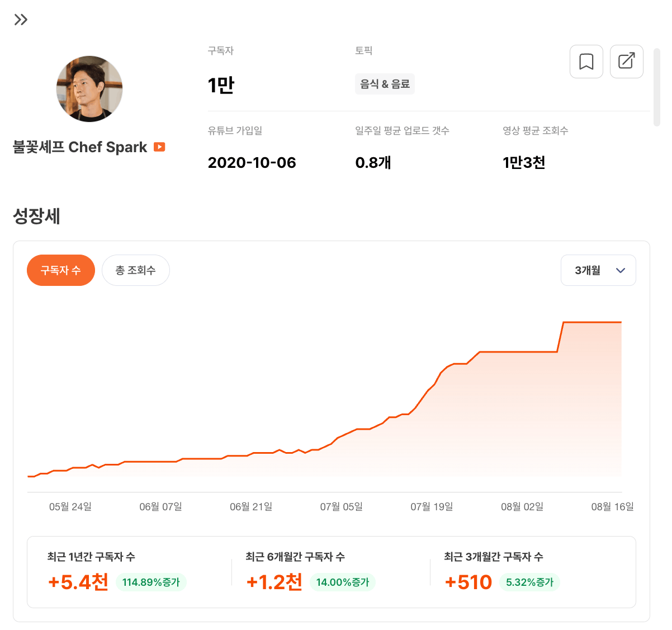Click the 05월 24일 axis label
The height and width of the screenshot is (630, 672).
70,507
